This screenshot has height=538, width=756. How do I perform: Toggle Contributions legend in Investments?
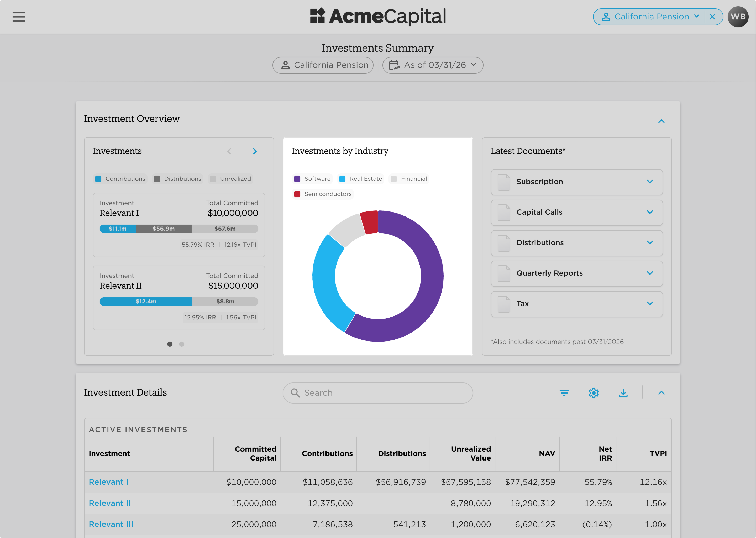pos(120,179)
